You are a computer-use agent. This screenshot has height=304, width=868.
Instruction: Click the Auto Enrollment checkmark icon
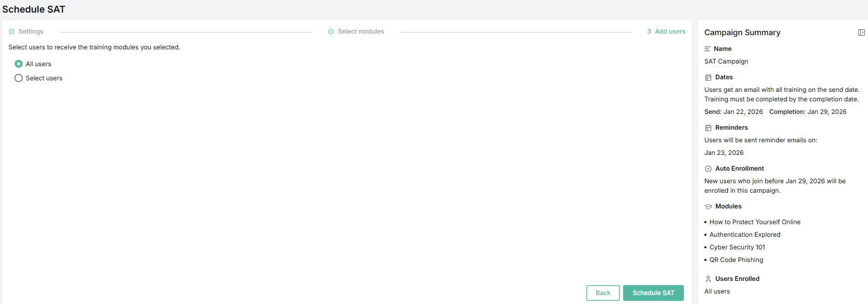coord(708,169)
